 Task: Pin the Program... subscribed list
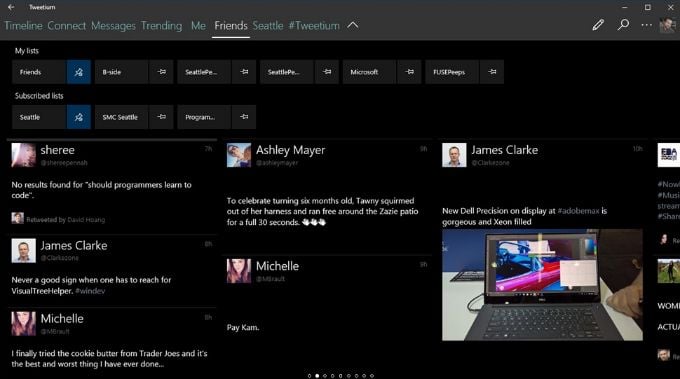(244, 117)
